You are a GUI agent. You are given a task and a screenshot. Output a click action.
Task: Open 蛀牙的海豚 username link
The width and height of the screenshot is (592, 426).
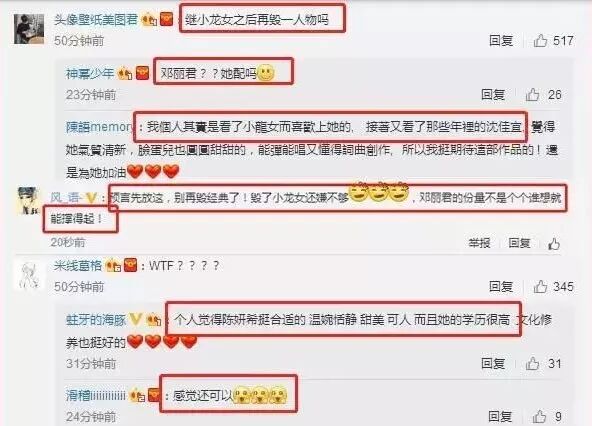pos(96,320)
